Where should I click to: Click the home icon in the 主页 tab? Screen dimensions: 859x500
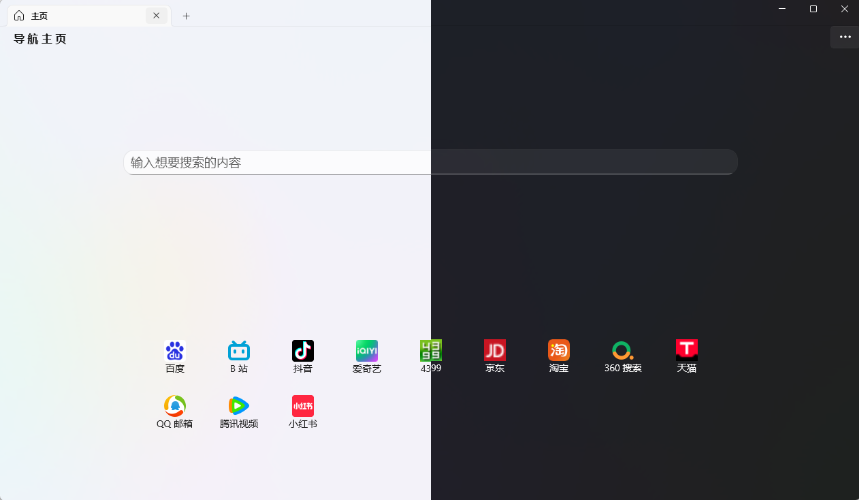(x=19, y=15)
